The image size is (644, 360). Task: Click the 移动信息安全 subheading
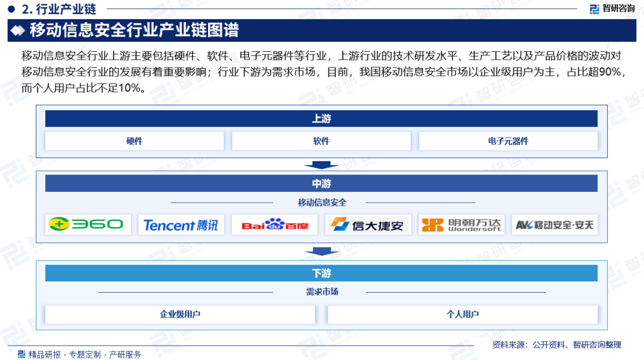(322, 203)
